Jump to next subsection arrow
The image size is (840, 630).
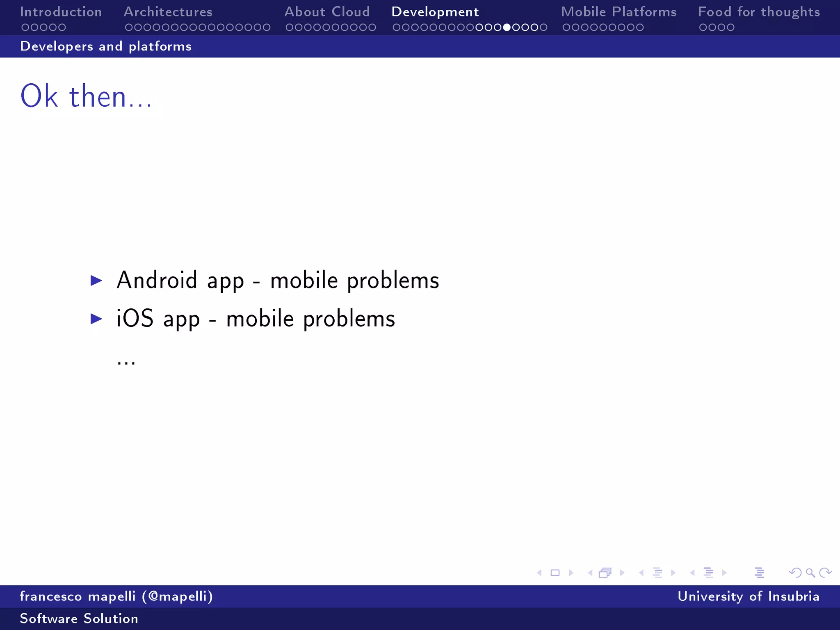tap(673, 573)
